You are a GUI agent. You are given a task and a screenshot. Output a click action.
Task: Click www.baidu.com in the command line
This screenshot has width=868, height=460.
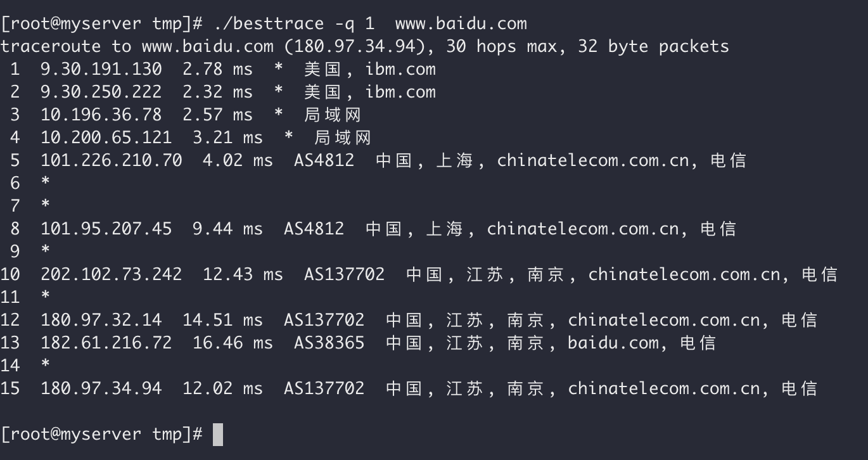point(461,24)
